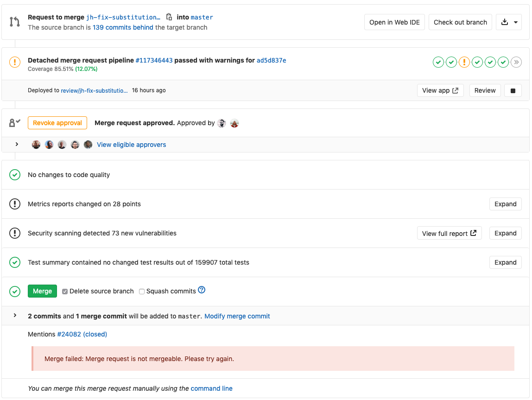Uncheck Delete source branch checkbox
The image size is (532, 400).
[65, 292]
